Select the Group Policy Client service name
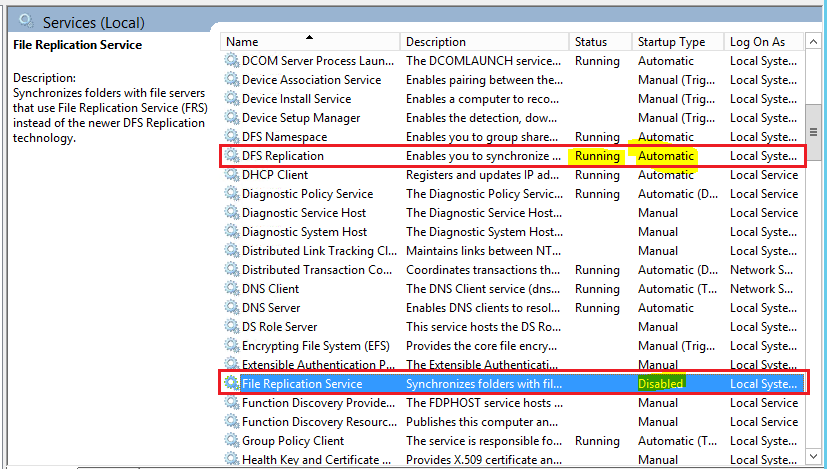Screen dimensions: 827x469 tap(293, 441)
